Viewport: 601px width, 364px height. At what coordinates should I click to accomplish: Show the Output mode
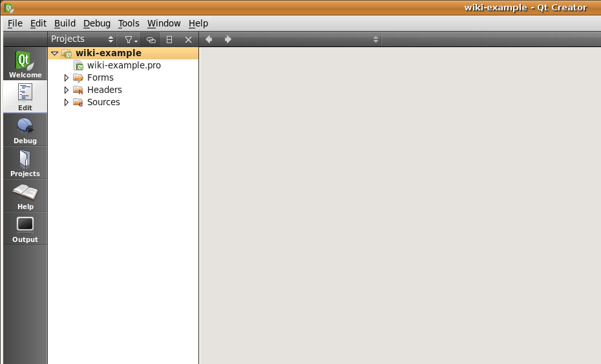click(25, 228)
